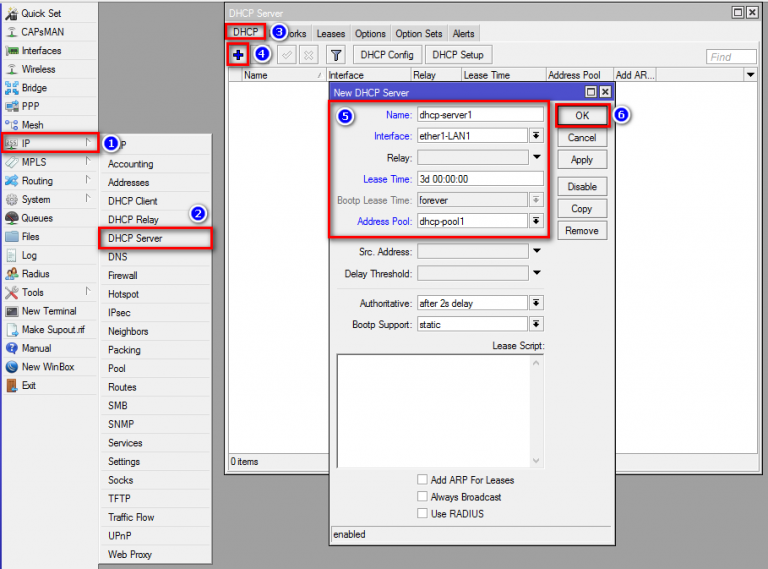Open New Terminal in sidebar
The width and height of the screenshot is (768, 569).
[x=48, y=311]
